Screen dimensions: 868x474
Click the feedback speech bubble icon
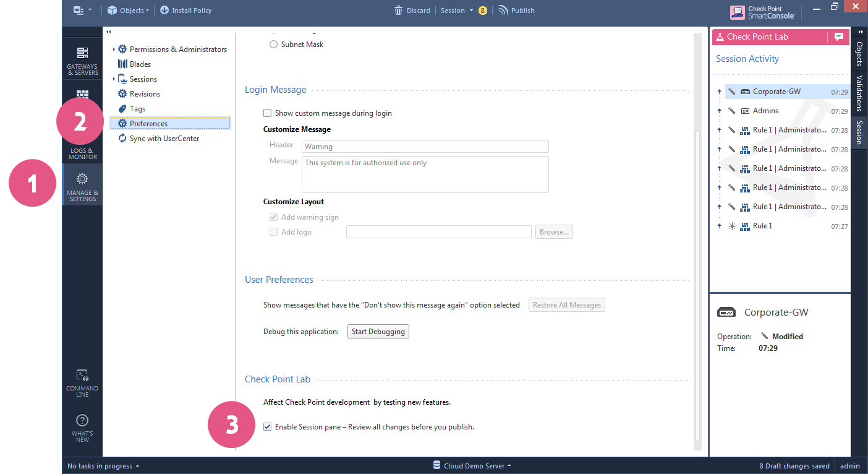pyautogui.click(x=838, y=37)
